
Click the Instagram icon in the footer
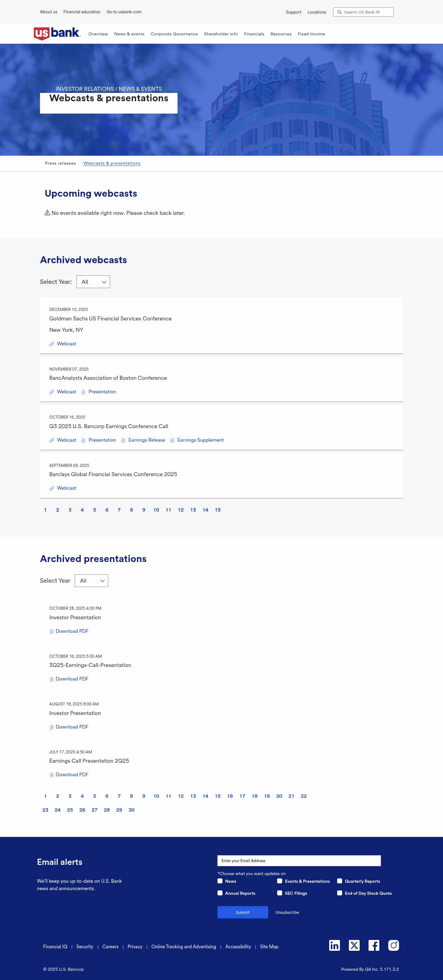click(x=393, y=946)
